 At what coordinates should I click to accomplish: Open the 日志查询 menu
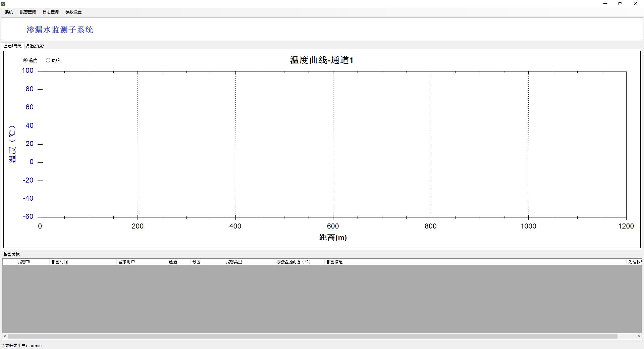click(51, 12)
